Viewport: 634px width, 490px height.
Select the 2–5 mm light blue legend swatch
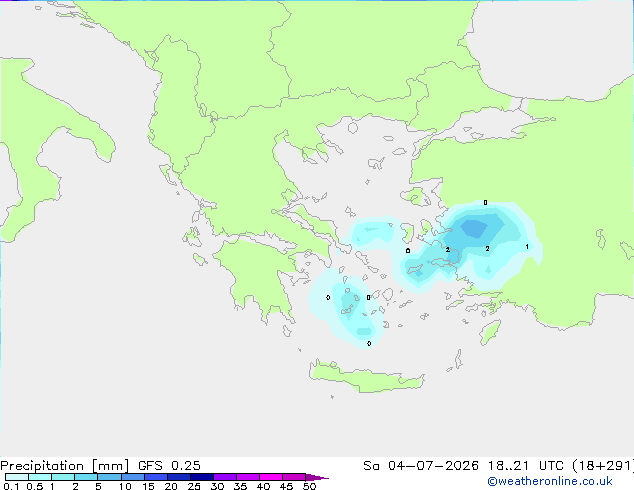tap(86, 477)
